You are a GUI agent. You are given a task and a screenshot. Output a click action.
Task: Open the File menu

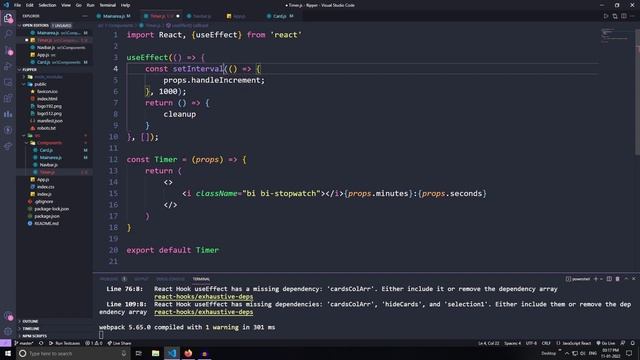tap(17, 5)
